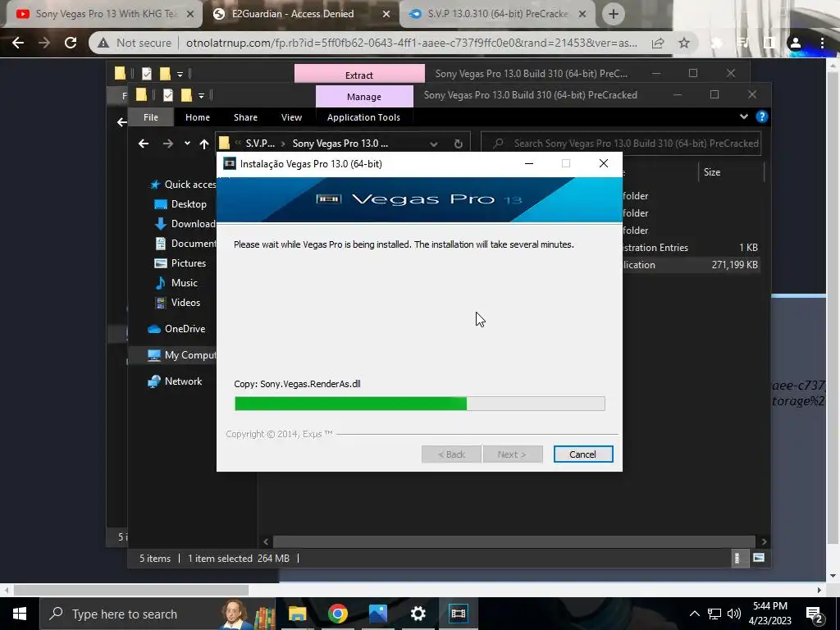
Task: Open My Computer in the navigation pane
Action: point(182,355)
